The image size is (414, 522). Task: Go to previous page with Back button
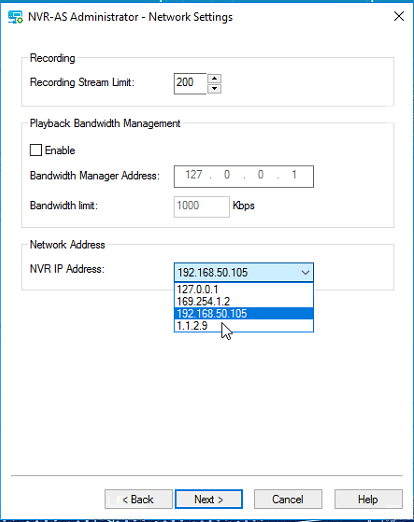[x=138, y=499]
